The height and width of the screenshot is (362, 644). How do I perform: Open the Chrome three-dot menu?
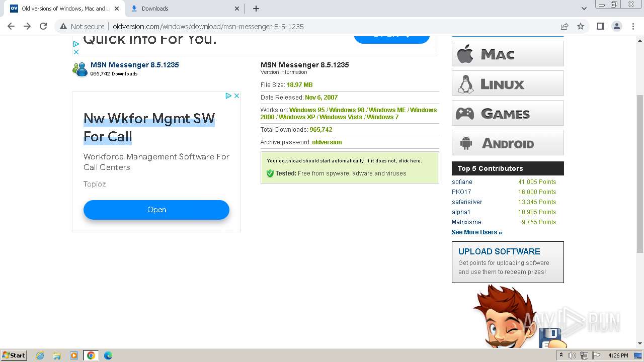pyautogui.click(x=633, y=26)
